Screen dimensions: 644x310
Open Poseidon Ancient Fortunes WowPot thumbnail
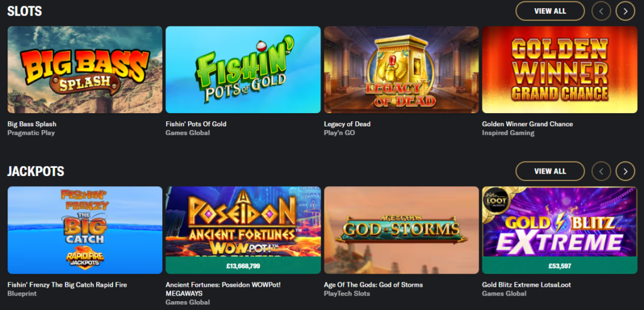point(243,222)
